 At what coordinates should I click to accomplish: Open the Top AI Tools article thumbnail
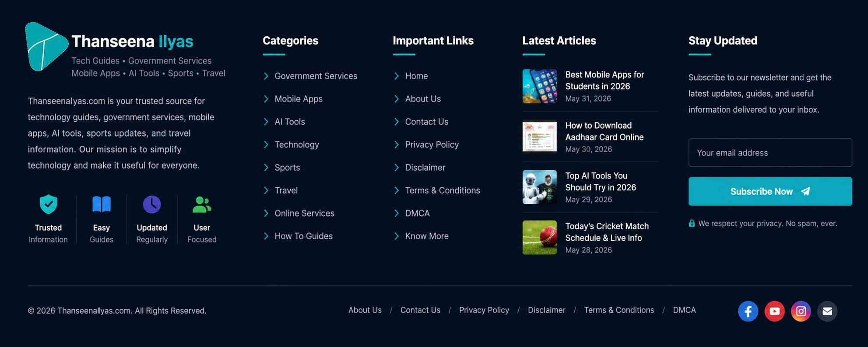tap(540, 187)
